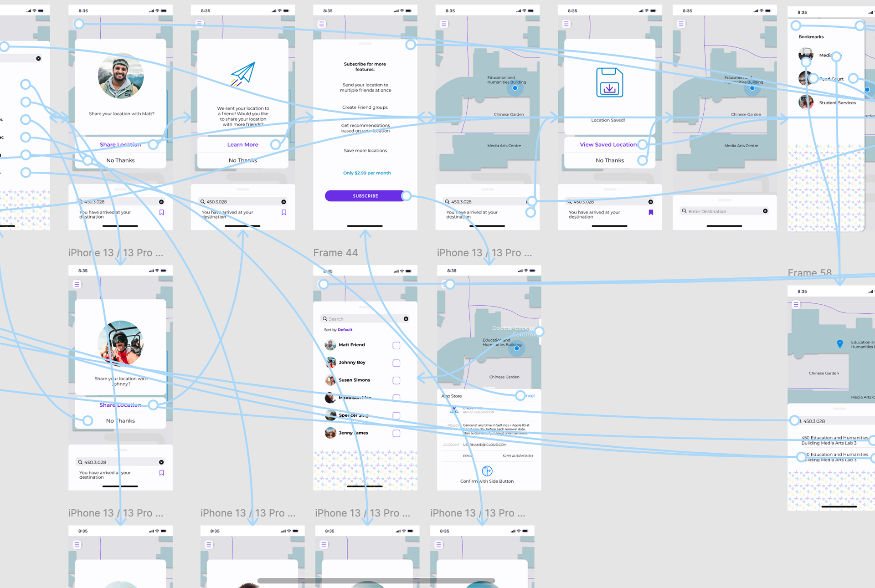This screenshot has width=875, height=588.
Task: Click bookmark outline icon in Matt share-location frame
Action: (161, 212)
